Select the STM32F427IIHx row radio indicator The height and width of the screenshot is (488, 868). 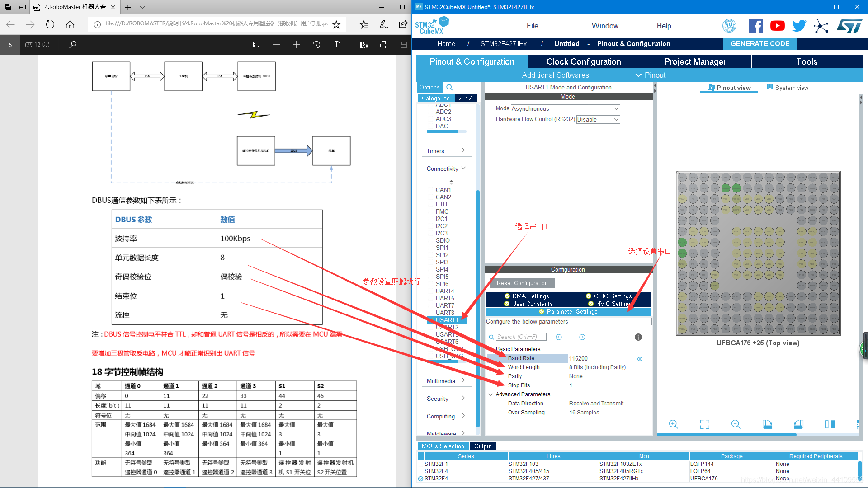coord(420,479)
